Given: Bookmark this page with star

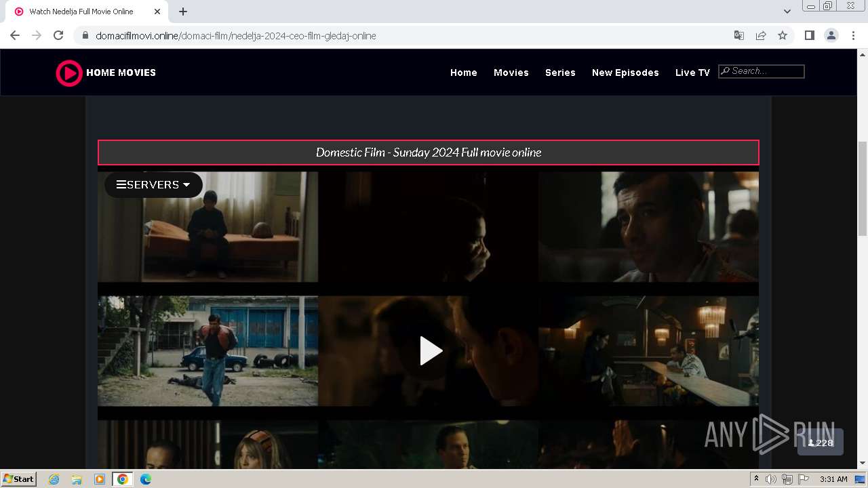Looking at the screenshot, I should pos(783,35).
